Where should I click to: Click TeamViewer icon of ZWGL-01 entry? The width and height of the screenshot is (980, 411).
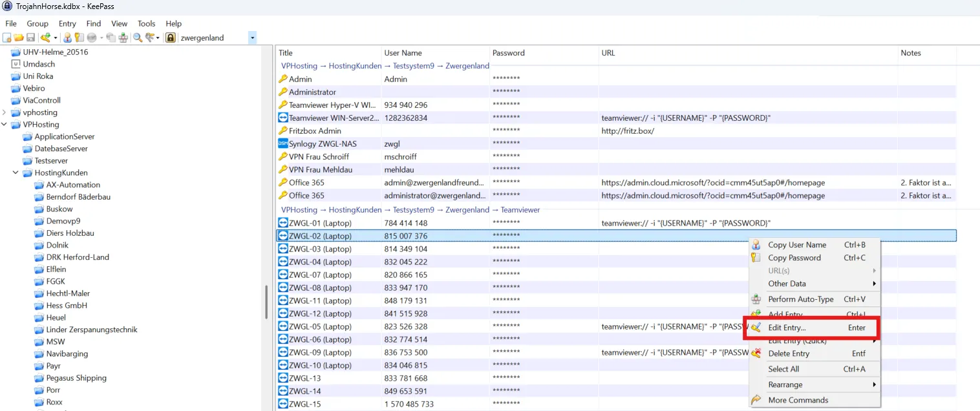[282, 223]
